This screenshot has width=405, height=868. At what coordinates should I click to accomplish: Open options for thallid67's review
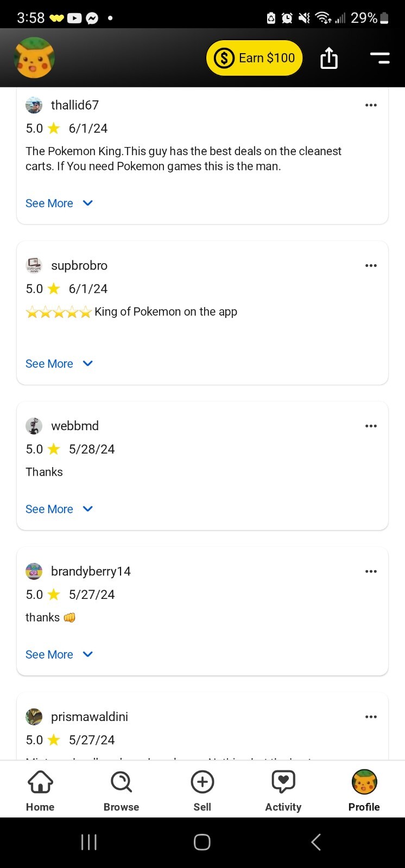point(371,105)
